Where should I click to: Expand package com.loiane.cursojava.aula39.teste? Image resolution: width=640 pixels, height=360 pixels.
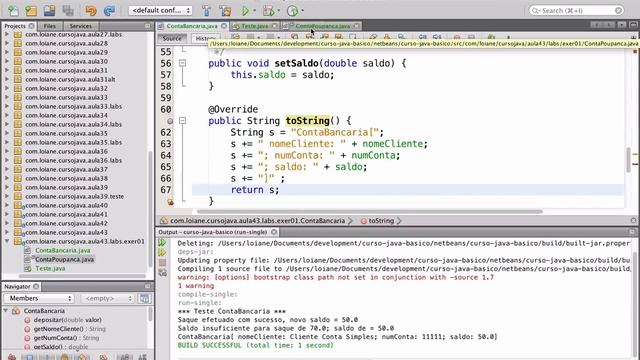tap(7, 196)
